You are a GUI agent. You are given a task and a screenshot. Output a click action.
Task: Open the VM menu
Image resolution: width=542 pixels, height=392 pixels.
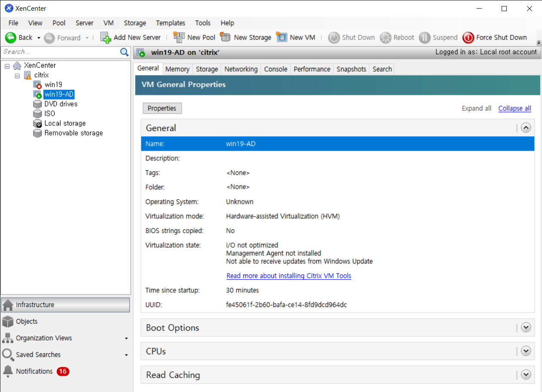click(109, 23)
